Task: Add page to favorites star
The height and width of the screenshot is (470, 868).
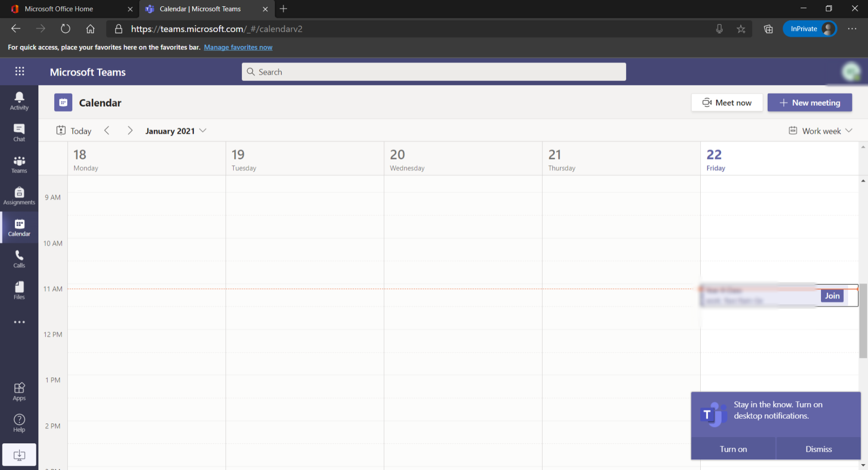Action: pyautogui.click(x=741, y=29)
